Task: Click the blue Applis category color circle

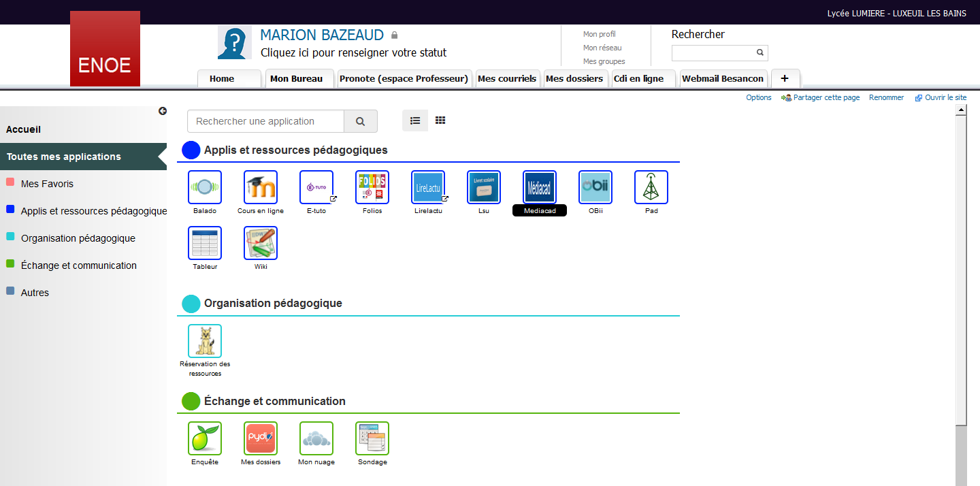Action: [x=191, y=150]
